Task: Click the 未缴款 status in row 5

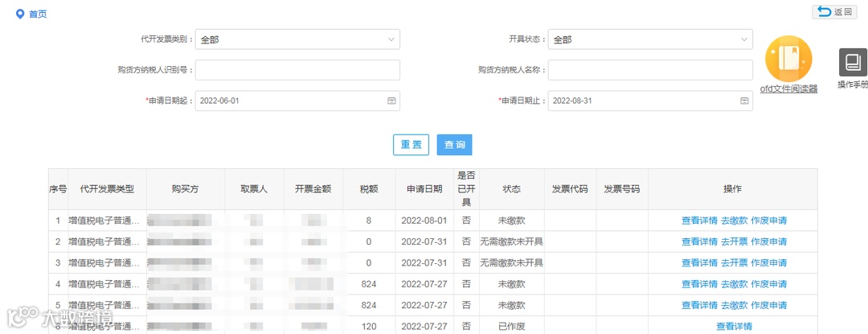Action: [512, 305]
